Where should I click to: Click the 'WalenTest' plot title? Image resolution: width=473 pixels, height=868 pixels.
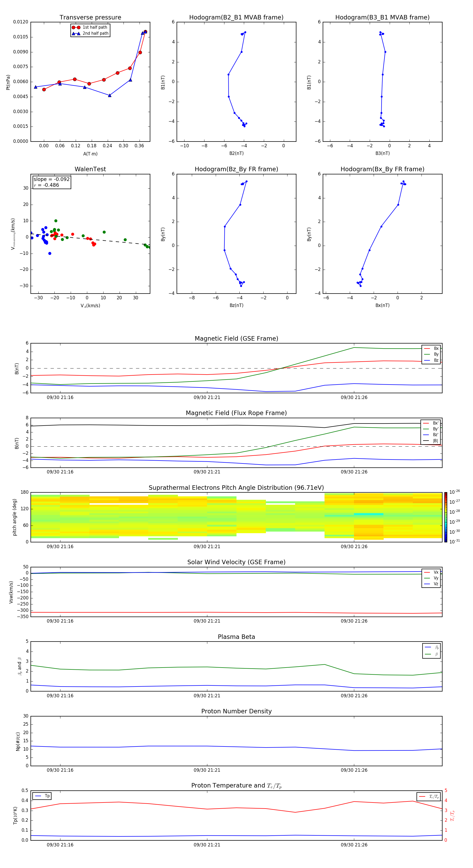point(90,169)
